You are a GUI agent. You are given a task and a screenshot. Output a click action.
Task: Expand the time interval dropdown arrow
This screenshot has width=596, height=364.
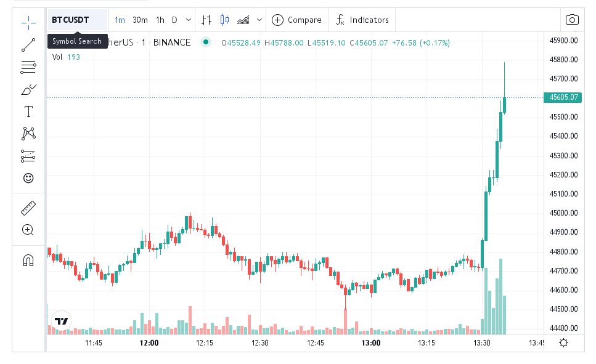(x=187, y=20)
